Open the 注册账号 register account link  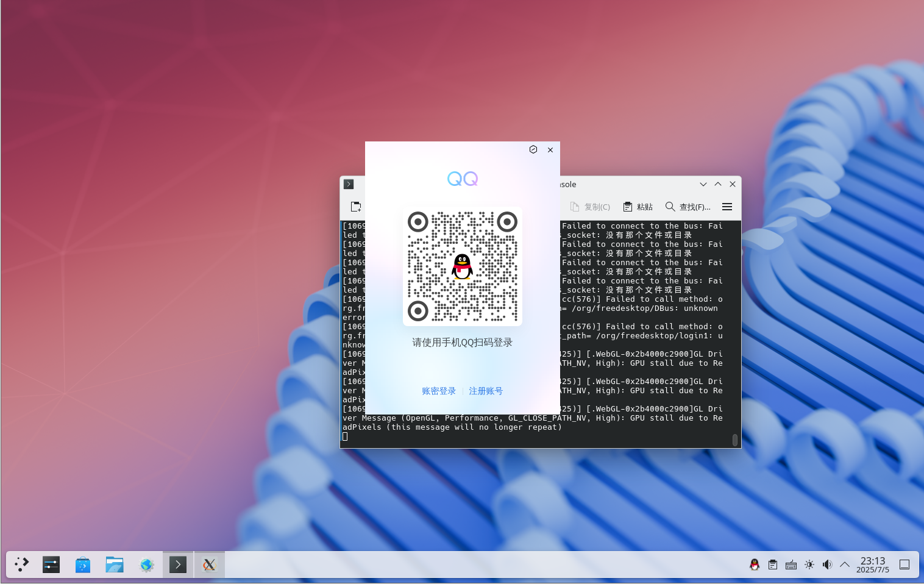tap(486, 391)
